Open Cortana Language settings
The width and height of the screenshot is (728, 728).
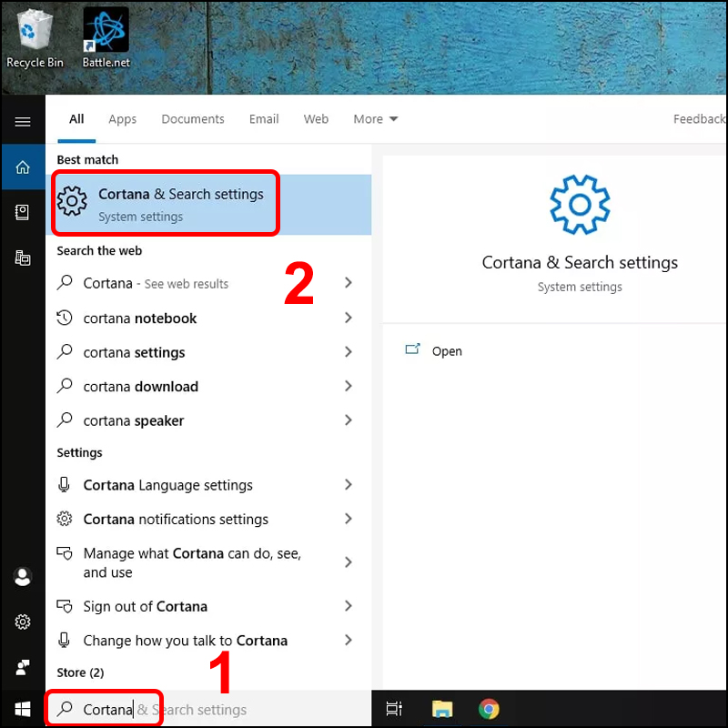coord(208,485)
